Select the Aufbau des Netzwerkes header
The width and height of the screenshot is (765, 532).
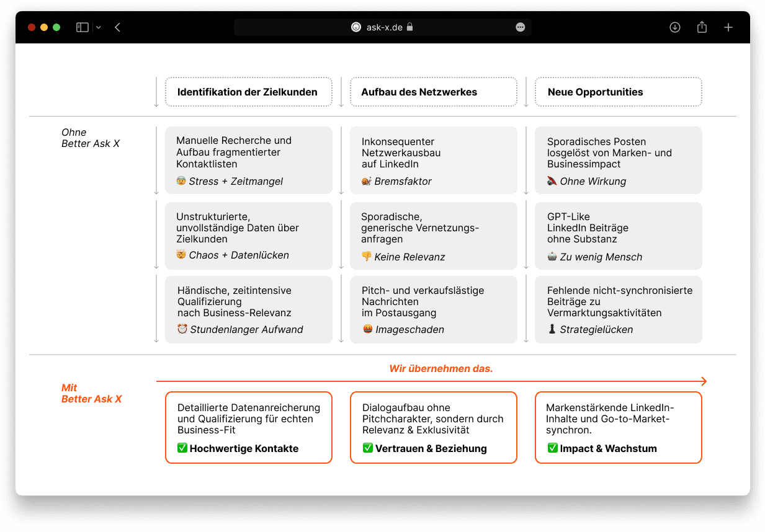click(433, 92)
